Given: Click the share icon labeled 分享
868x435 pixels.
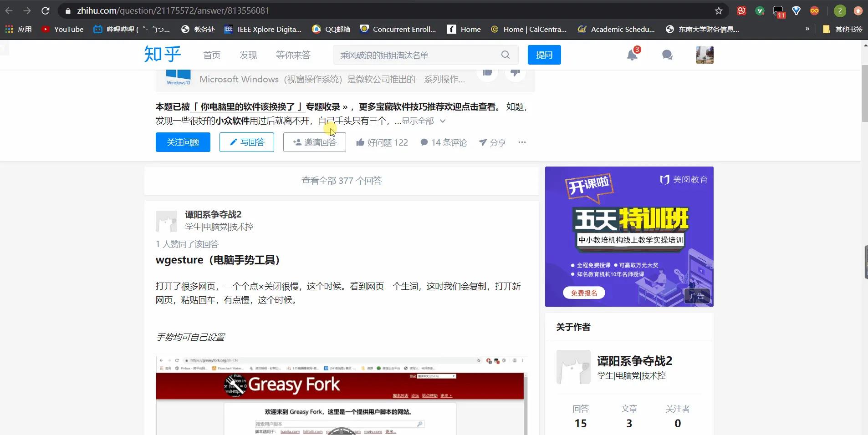Looking at the screenshot, I should [493, 142].
